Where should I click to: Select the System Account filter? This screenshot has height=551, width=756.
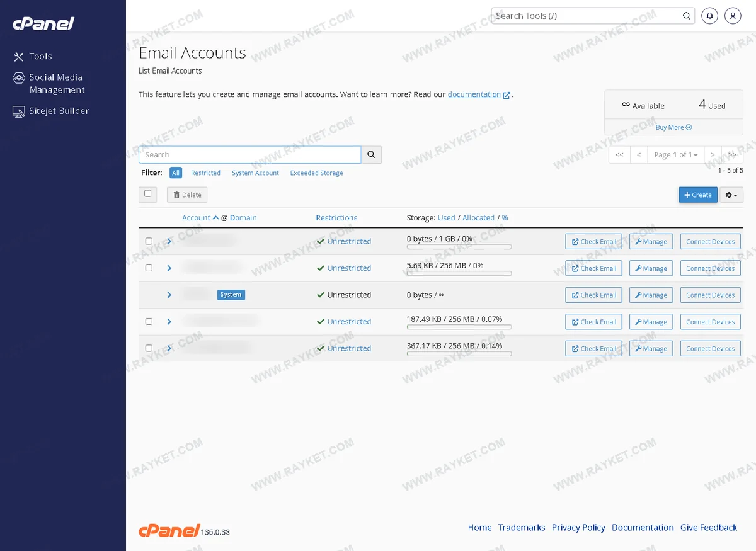tap(255, 173)
